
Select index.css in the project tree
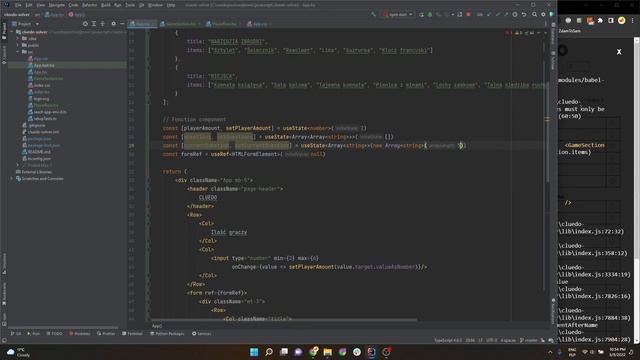[42, 85]
